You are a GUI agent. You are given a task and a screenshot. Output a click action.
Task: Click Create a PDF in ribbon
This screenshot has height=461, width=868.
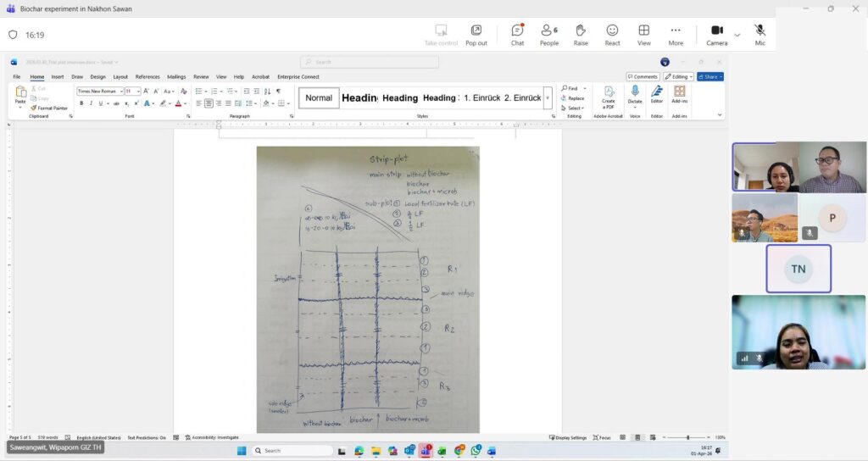[x=609, y=95]
